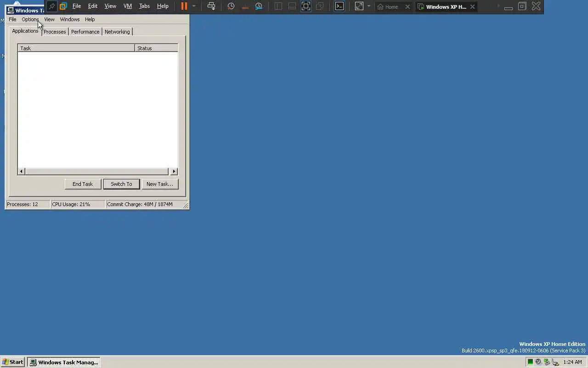This screenshot has height=368, width=588.
Task: Close the Home tab
Action: pos(407,7)
